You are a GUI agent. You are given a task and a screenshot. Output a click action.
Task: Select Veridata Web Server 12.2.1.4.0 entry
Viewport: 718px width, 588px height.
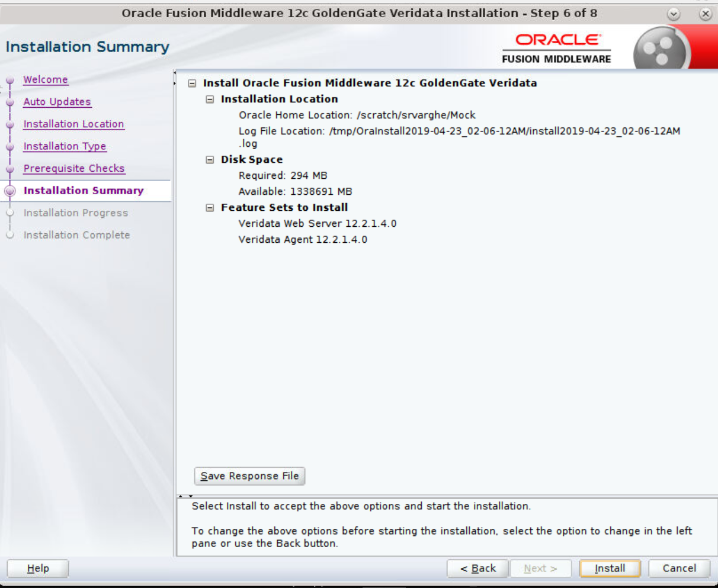click(318, 224)
